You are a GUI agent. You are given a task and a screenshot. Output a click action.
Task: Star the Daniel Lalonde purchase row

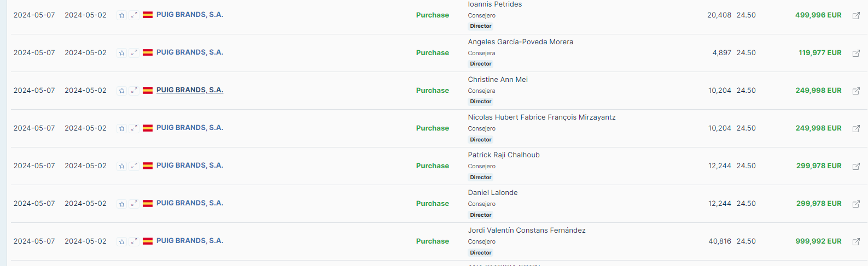coord(121,204)
